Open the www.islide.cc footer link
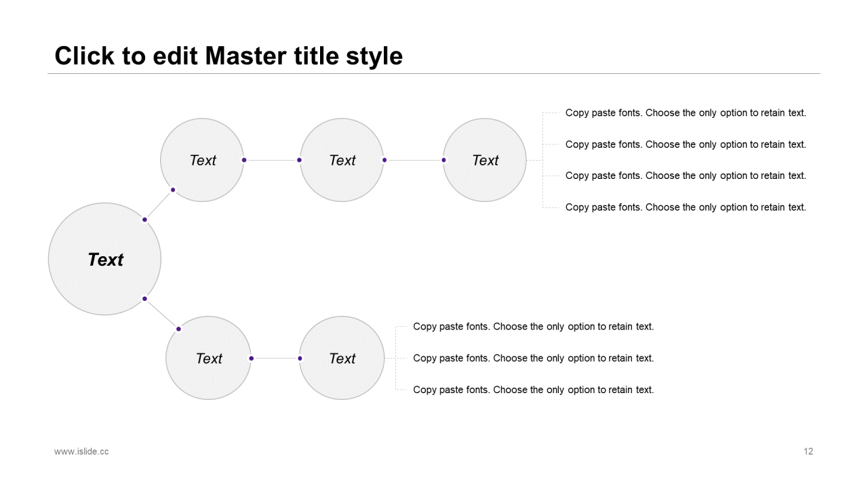The image size is (868, 488). coord(81,451)
